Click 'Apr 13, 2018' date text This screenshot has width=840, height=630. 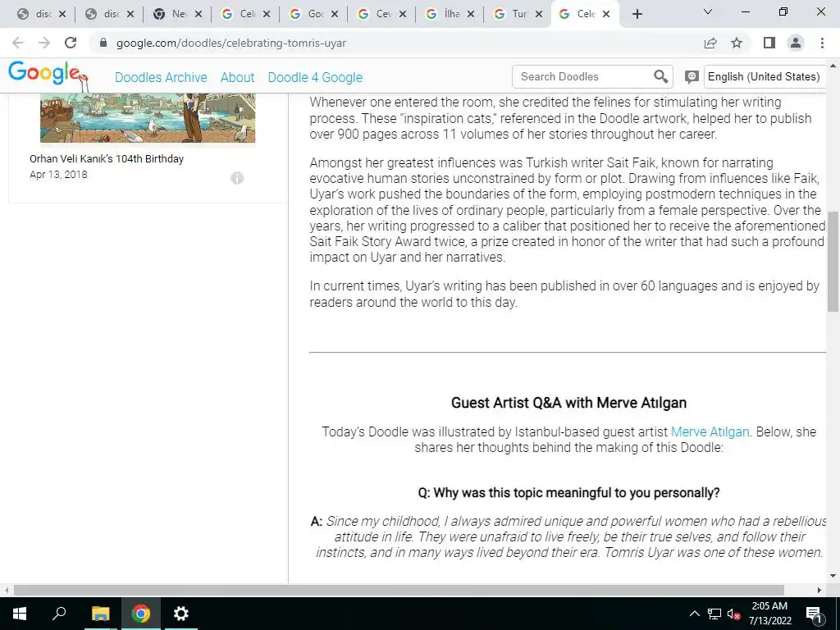pyautogui.click(x=58, y=174)
